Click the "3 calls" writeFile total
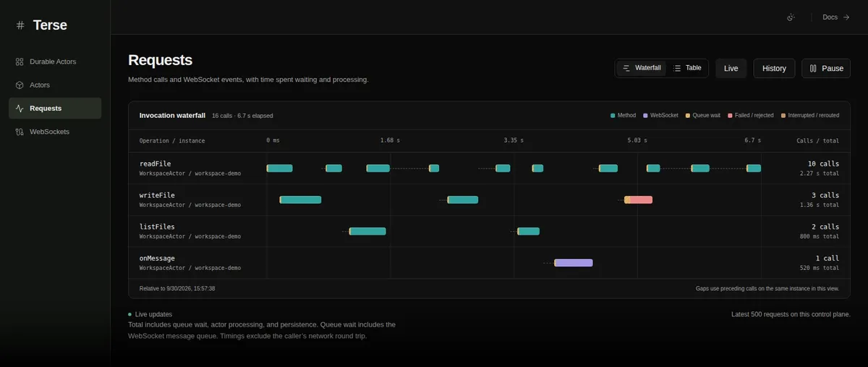 click(825, 195)
